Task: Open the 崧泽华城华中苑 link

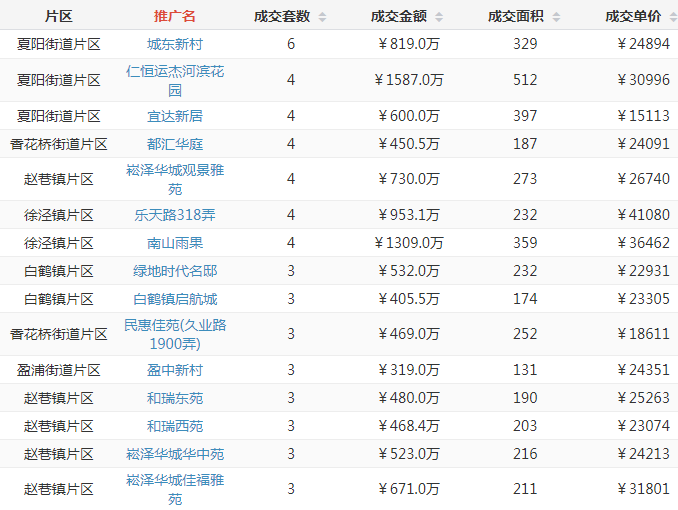Action: tap(175, 454)
